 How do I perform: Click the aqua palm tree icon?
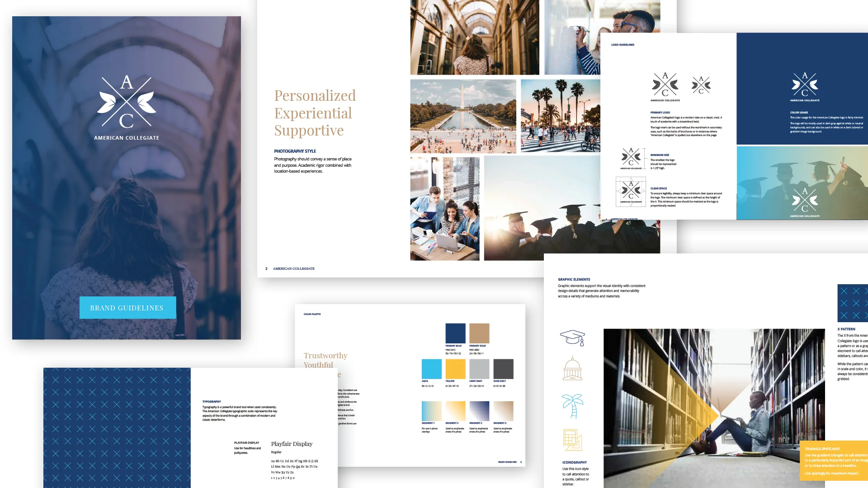point(572,405)
